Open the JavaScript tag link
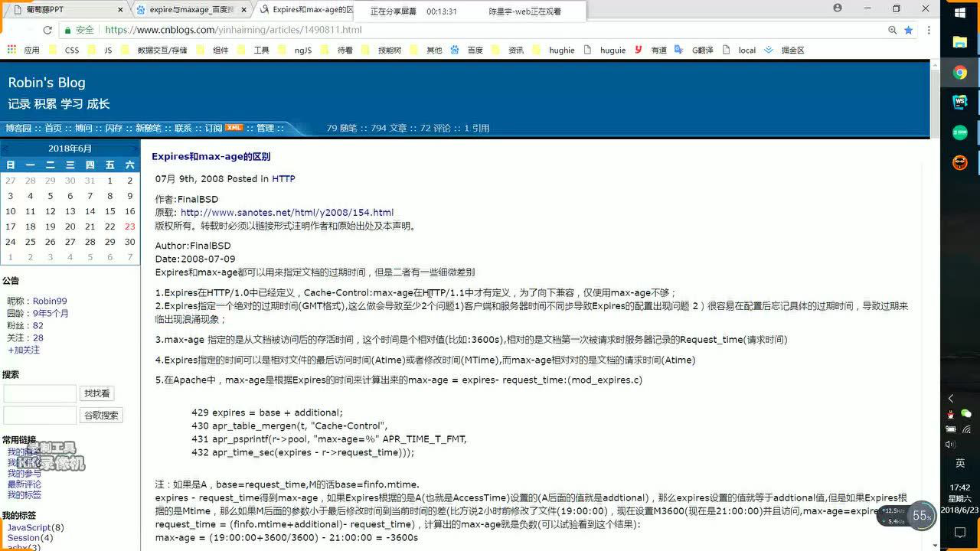The image size is (980, 551). pos(29,527)
